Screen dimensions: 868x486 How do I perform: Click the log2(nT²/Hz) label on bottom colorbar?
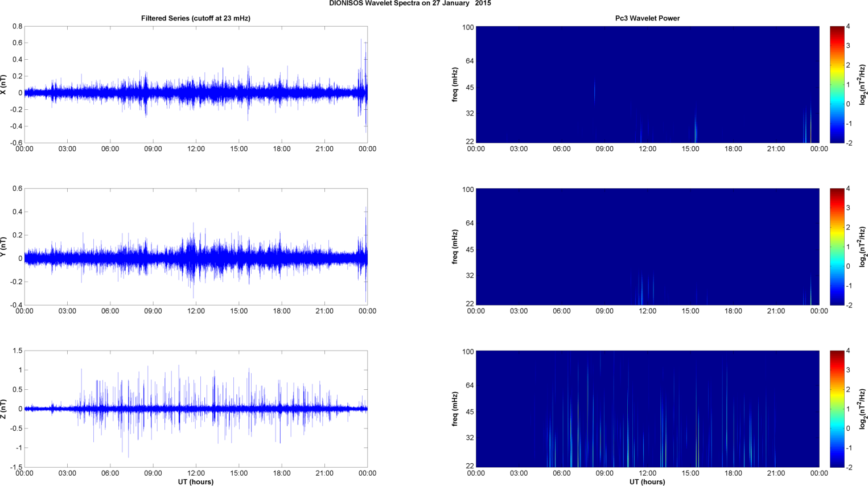(862, 409)
